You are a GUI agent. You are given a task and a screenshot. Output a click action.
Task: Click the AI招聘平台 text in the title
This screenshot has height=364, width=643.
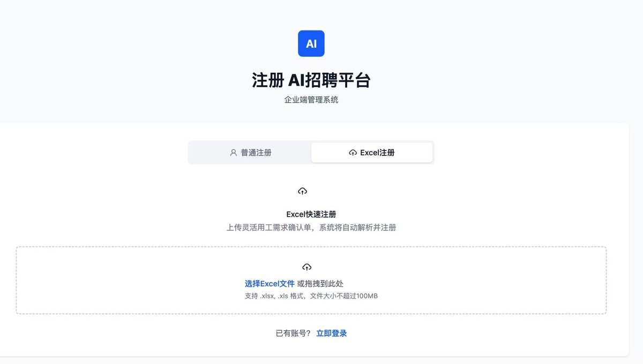329,80
